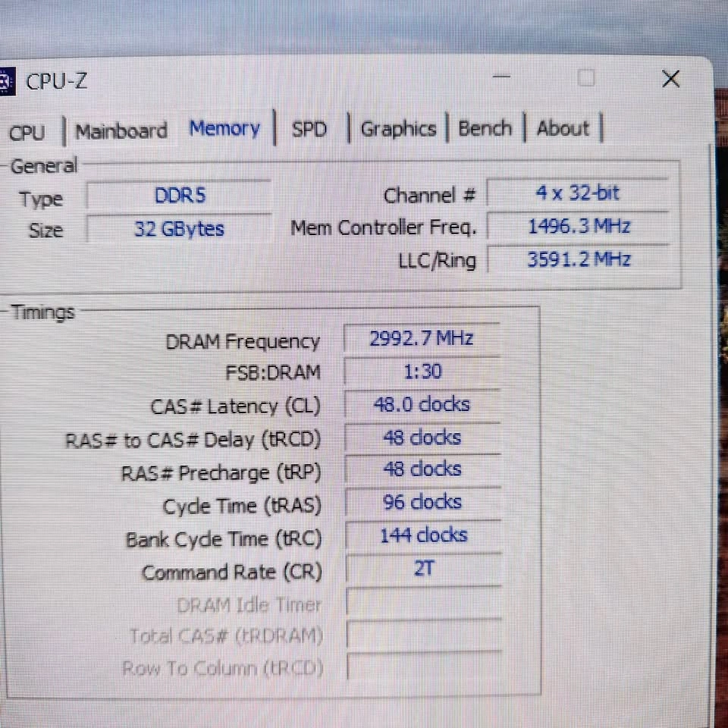Select the 1:30 FSB:DRAM ratio value
The width and height of the screenshot is (728, 728).
422,372
